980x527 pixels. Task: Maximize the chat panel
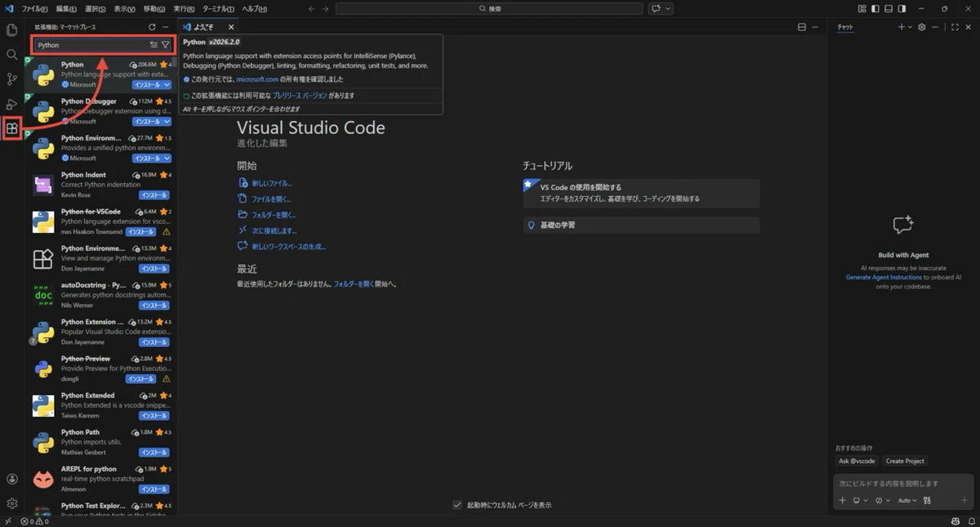click(x=955, y=27)
